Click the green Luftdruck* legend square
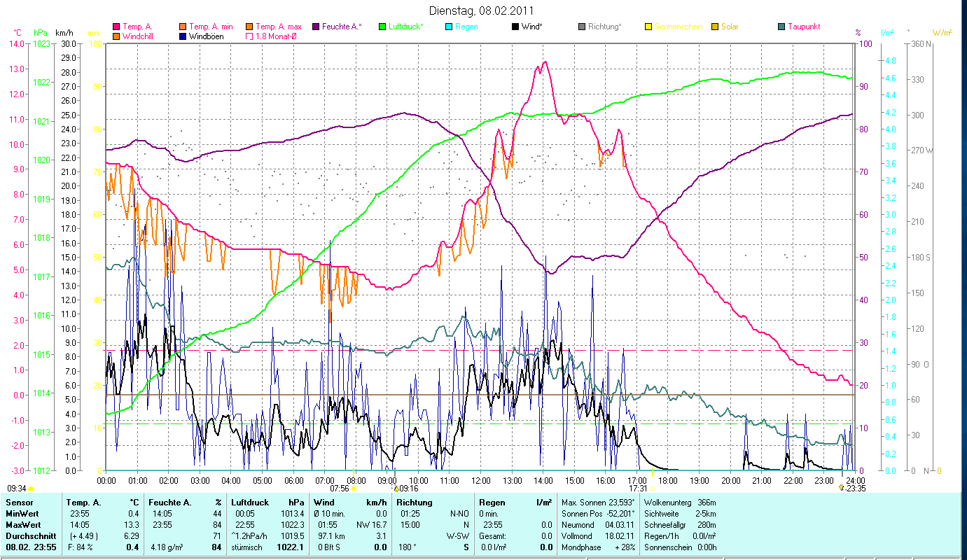 pyautogui.click(x=382, y=27)
